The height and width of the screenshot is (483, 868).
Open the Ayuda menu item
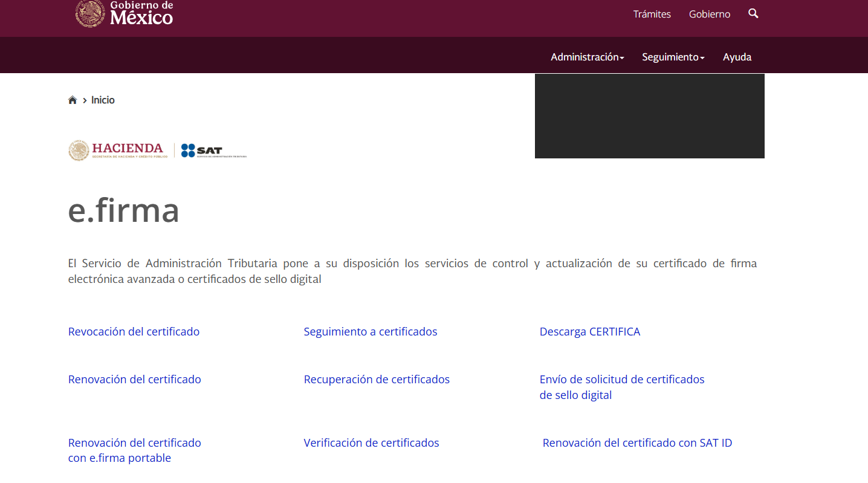(737, 57)
